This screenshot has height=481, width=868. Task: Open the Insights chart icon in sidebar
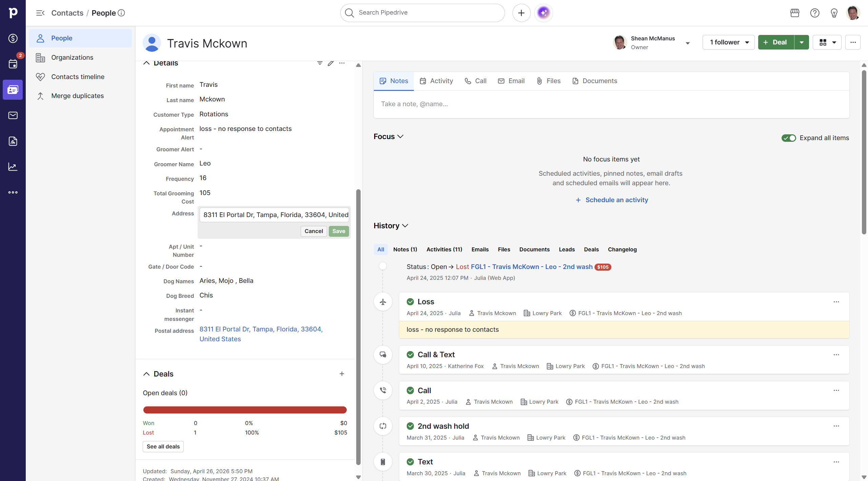[13, 167]
